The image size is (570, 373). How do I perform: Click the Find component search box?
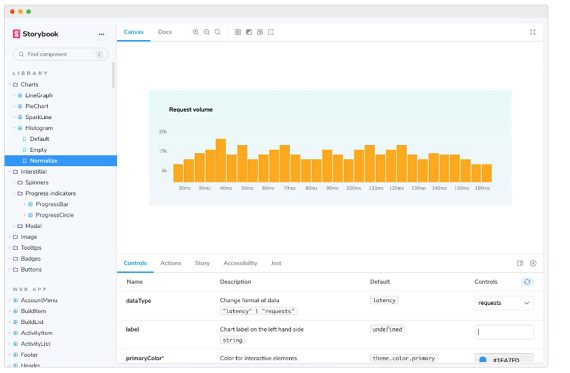pos(61,54)
